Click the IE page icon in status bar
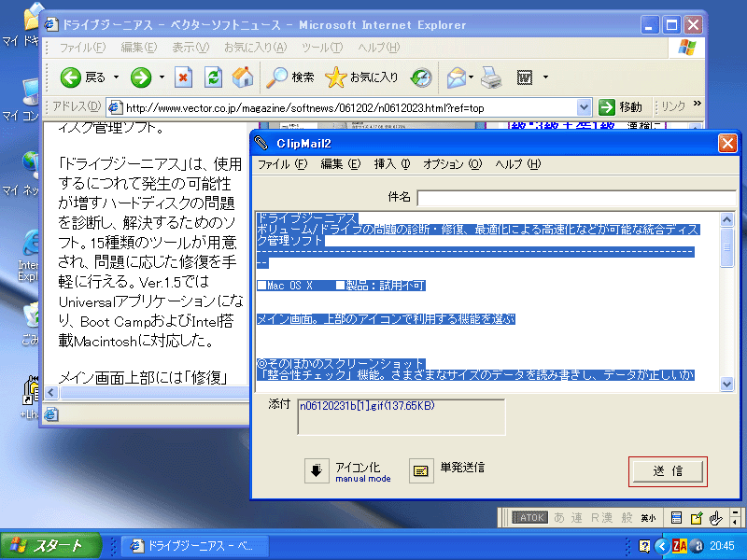This screenshot has width=747, height=560. tap(51, 414)
